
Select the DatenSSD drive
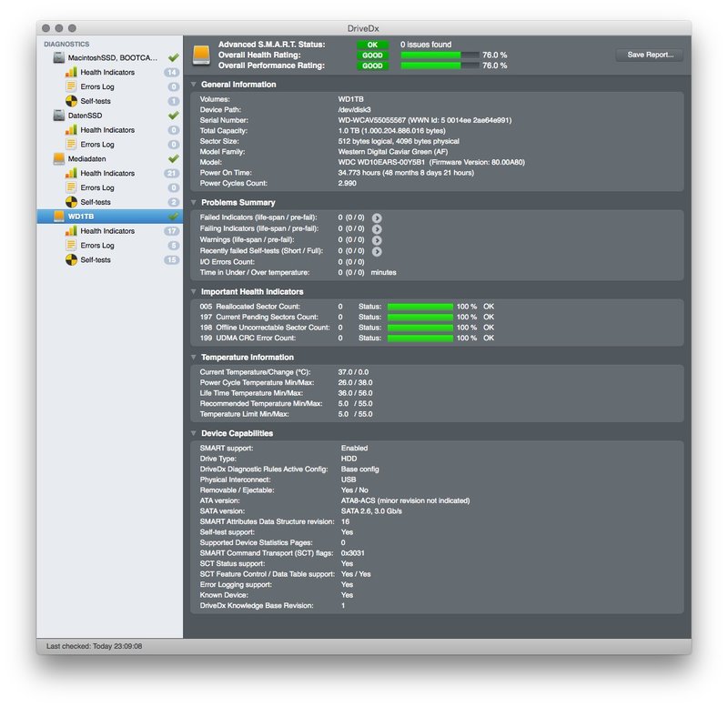pos(109,116)
